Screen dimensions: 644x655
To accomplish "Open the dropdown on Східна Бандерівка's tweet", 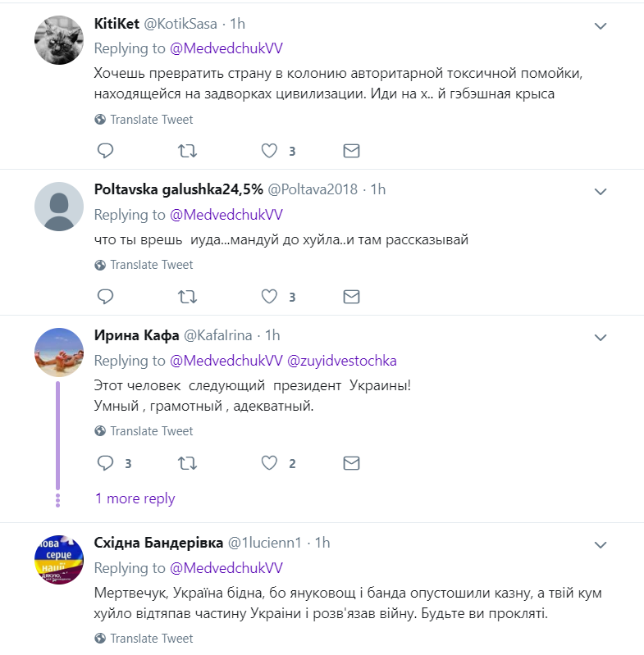I will pyautogui.click(x=601, y=544).
